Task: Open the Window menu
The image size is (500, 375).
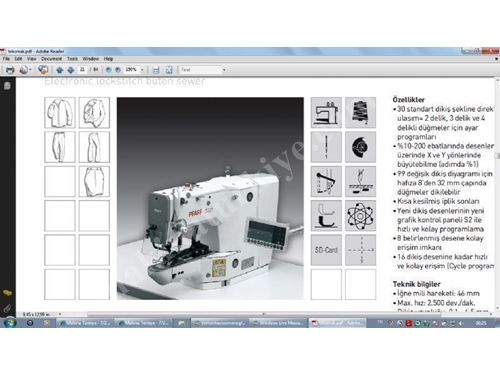Action: tap(91, 59)
